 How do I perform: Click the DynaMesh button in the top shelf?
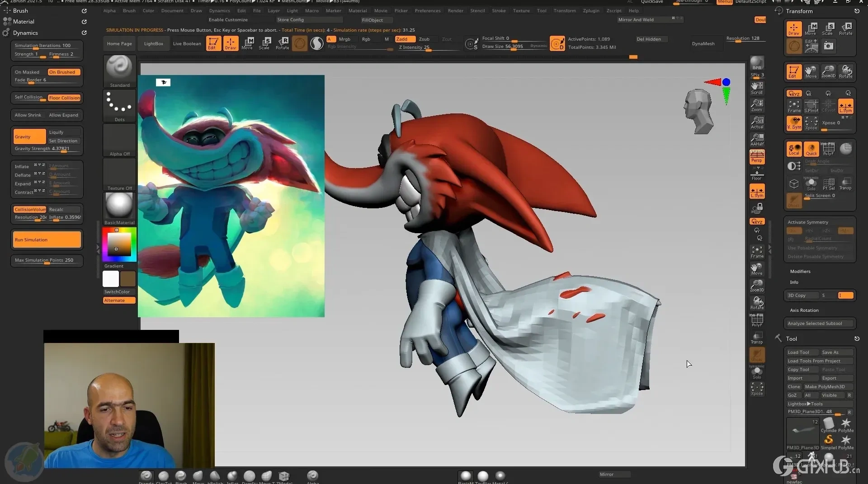click(x=704, y=43)
